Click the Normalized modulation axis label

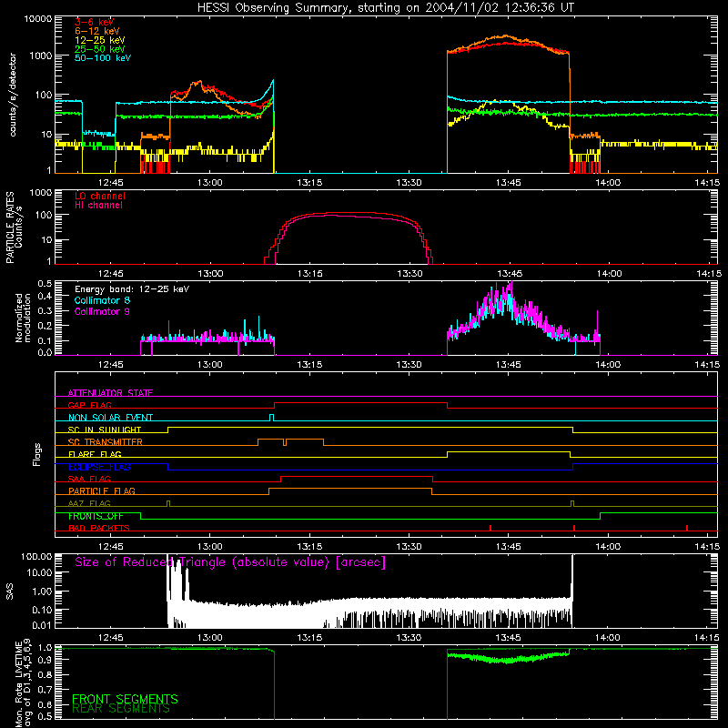(x=23, y=318)
